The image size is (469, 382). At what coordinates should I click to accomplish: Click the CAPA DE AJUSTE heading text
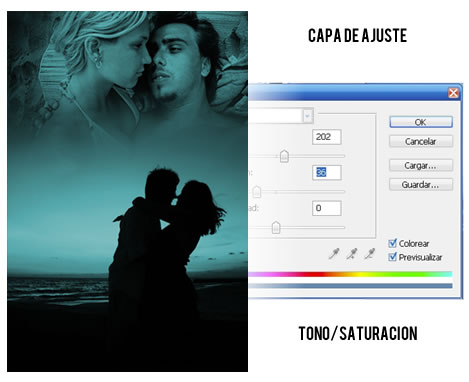coord(357,36)
